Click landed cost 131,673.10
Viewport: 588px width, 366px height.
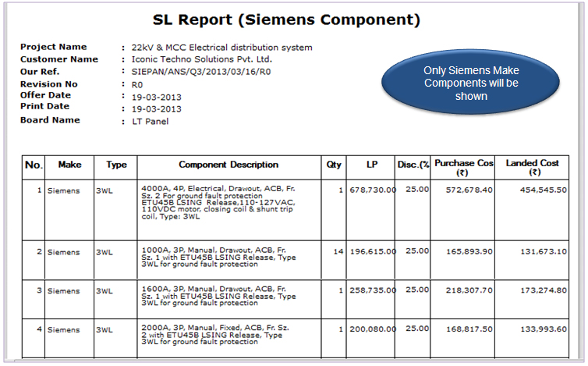[544, 251]
